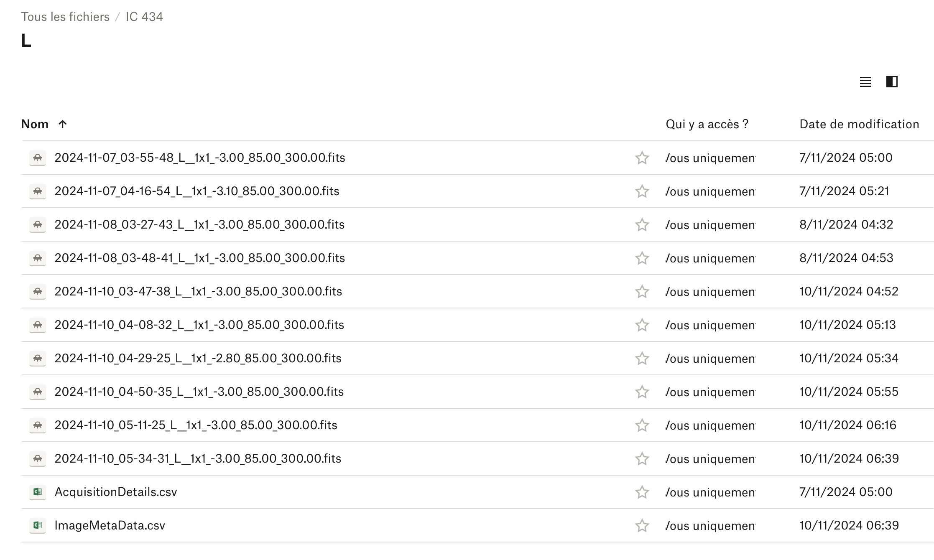Click the file icon for 2024-11-10_05-34-31 fits
934x560 pixels.
coord(38,458)
